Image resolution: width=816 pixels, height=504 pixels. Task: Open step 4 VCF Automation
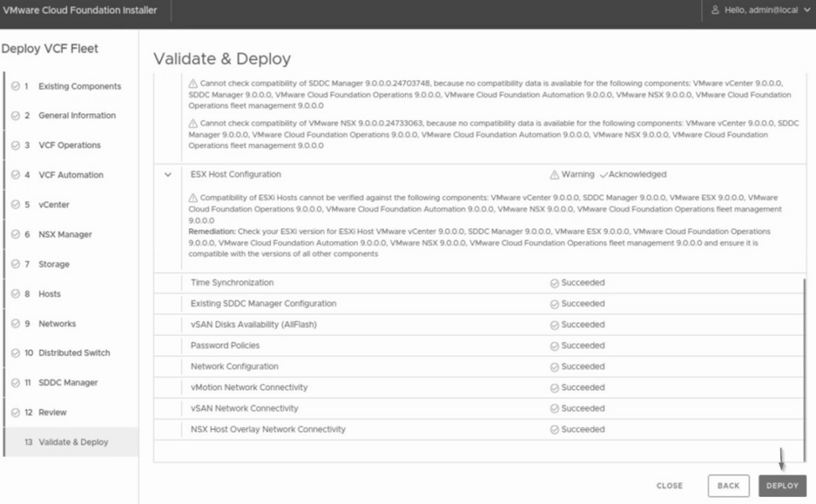pos(72,174)
